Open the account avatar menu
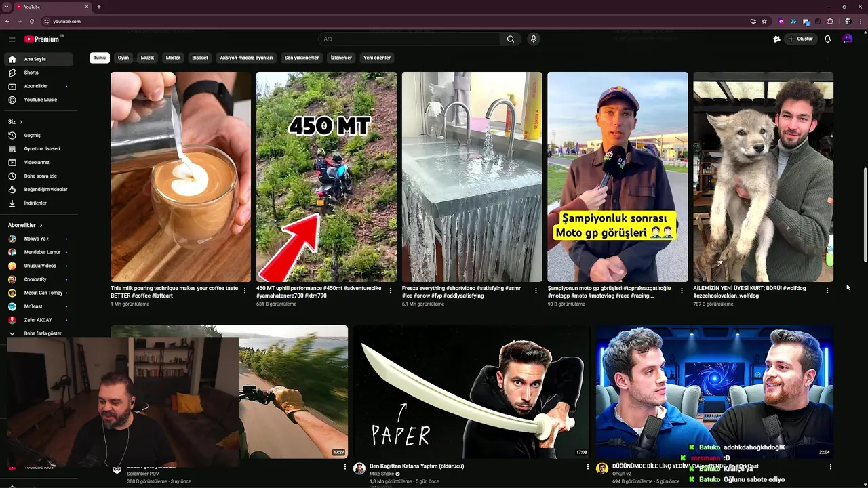 click(x=847, y=39)
